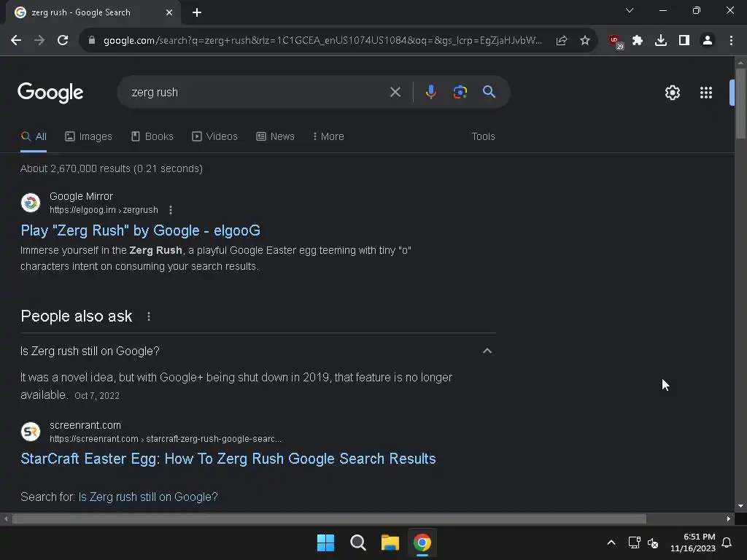Click inside the zerg rush search field
This screenshot has height=560, width=747.
[258, 92]
